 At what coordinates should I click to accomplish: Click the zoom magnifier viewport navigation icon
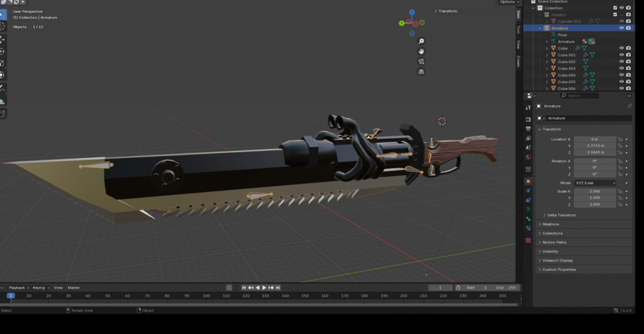(x=421, y=41)
